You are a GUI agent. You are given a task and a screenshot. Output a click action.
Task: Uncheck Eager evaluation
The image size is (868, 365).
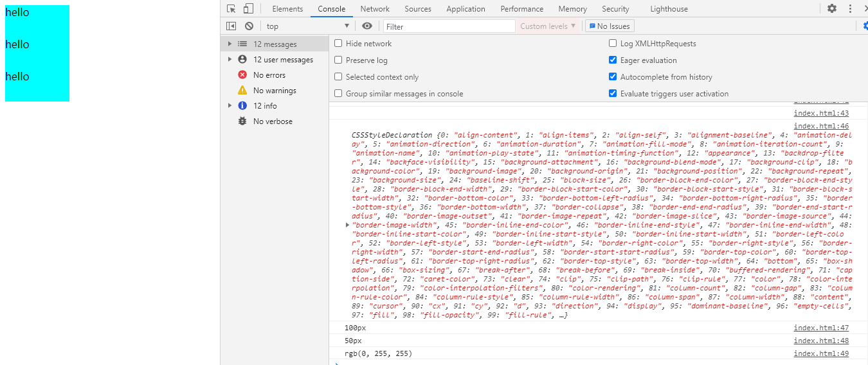[x=613, y=60]
